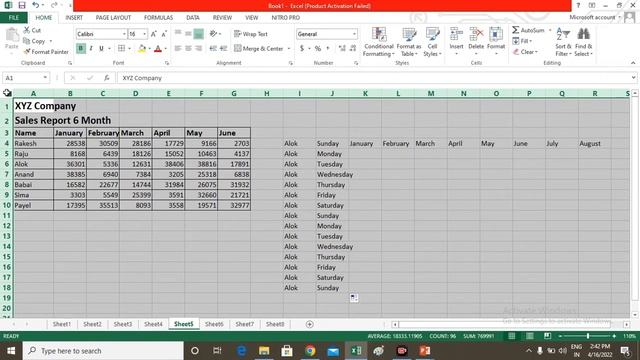
Task: Switch to FORMULAS ribbon tab
Action: point(158,18)
